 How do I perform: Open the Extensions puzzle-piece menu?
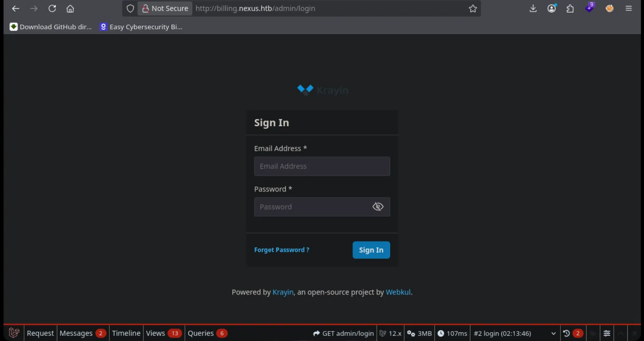click(570, 9)
